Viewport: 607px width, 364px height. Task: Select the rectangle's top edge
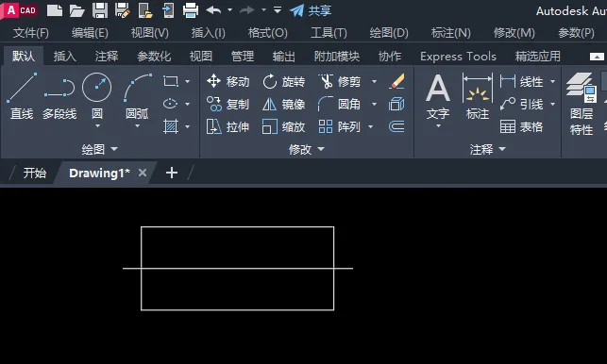pos(237,227)
